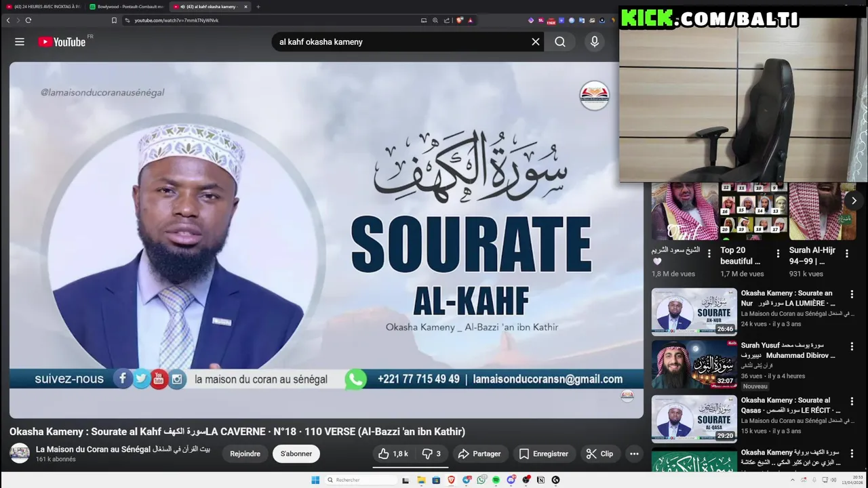
Task: Close the 'al kahf okasha kameny' tab
Action: click(x=245, y=7)
